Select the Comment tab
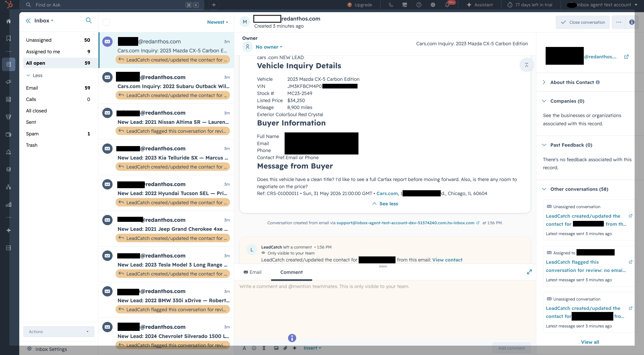 click(x=291, y=272)
